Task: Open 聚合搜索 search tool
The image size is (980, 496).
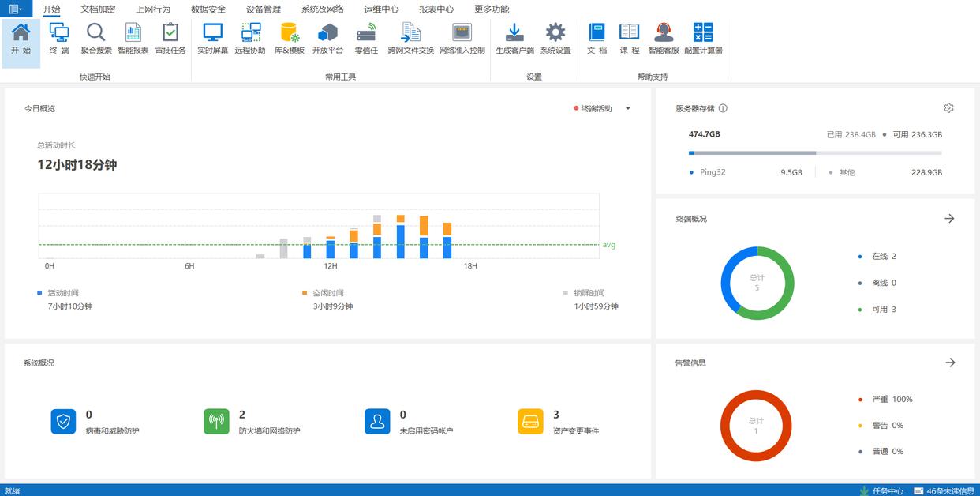Action: pyautogui.click(x=96, y=39)
